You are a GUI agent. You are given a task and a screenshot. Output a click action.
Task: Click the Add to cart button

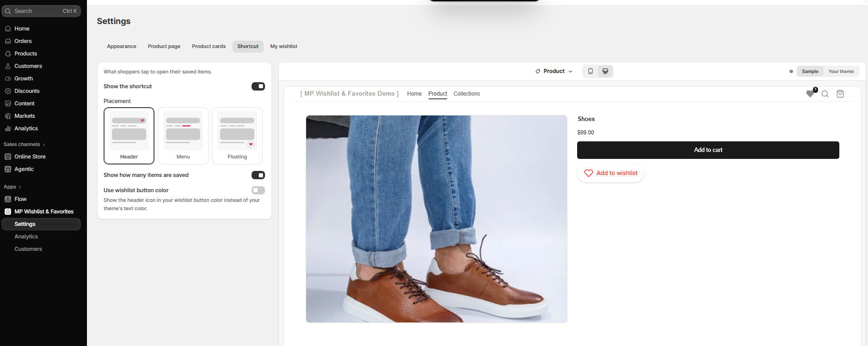(708, 150)
